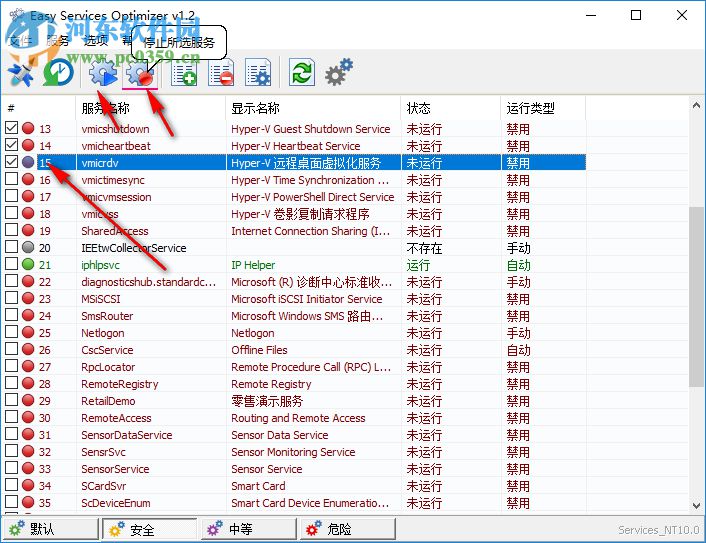Click the 不存在 status in row 20
This screenshot has width=706, height=543.
tap(424, 248)
